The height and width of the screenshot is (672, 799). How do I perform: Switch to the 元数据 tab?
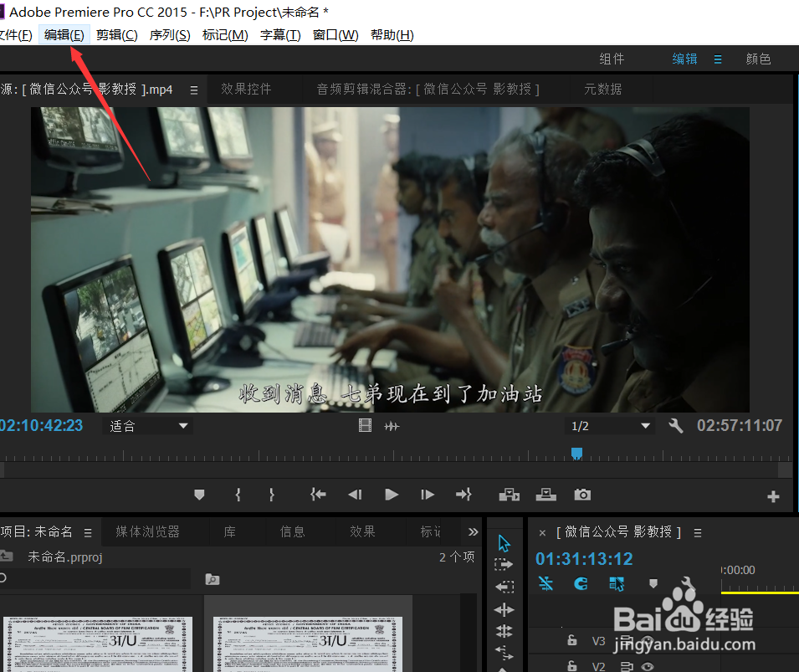[x=603, y=90]
